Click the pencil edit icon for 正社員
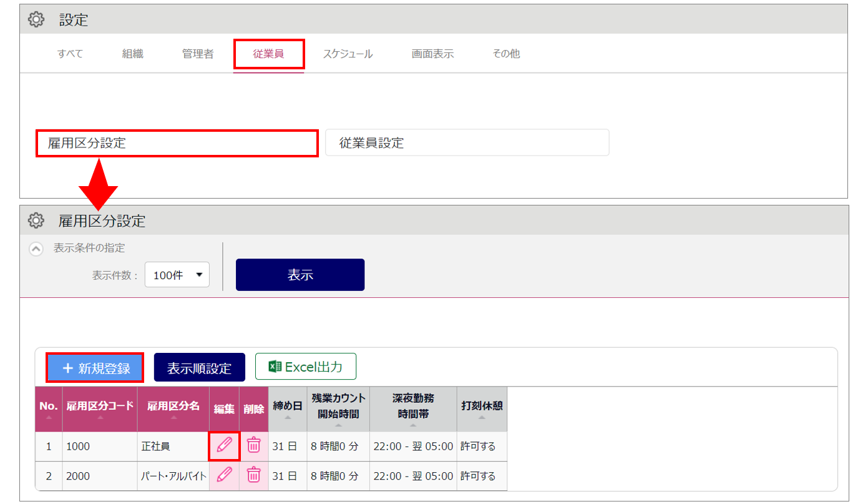The image size is (868, 504). (224, 446)
